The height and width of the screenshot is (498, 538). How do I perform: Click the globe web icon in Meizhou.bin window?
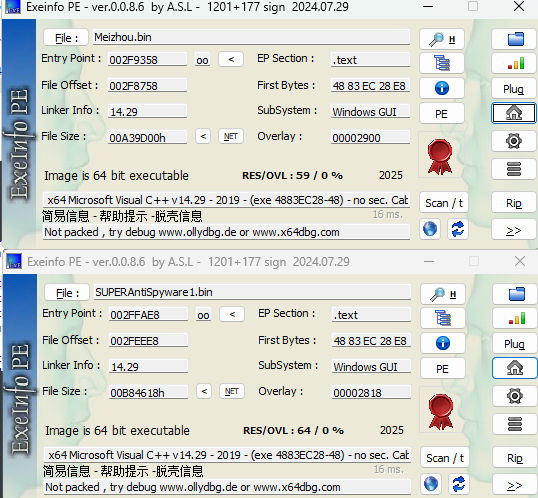pyautogui.click(x=430, y=229)
